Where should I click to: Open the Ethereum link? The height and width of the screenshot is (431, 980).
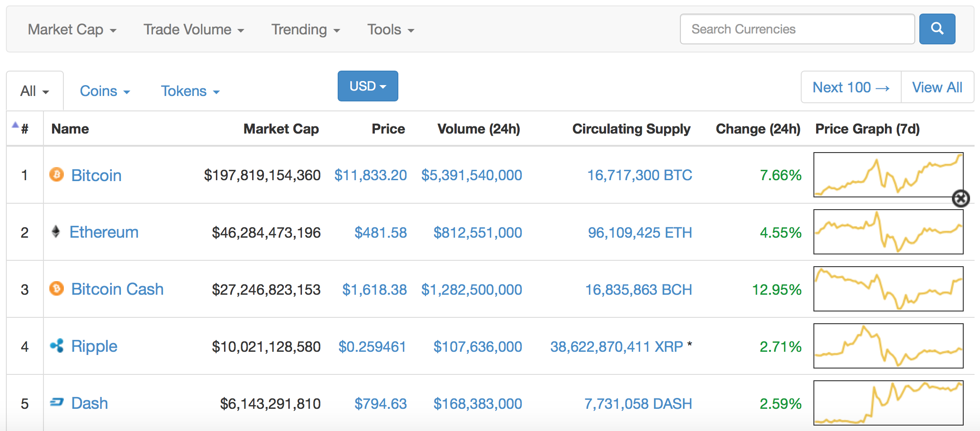(x=104, y=232)
